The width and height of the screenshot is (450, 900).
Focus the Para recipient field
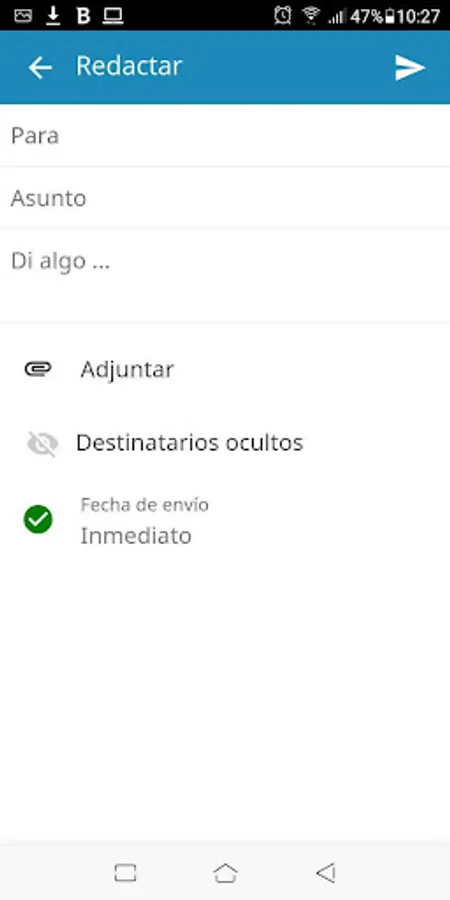click(x=225, y=136)
